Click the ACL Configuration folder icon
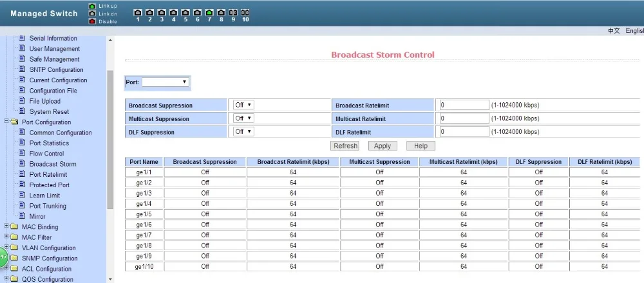The image size is (644, 283). click(x=14, y=269)
